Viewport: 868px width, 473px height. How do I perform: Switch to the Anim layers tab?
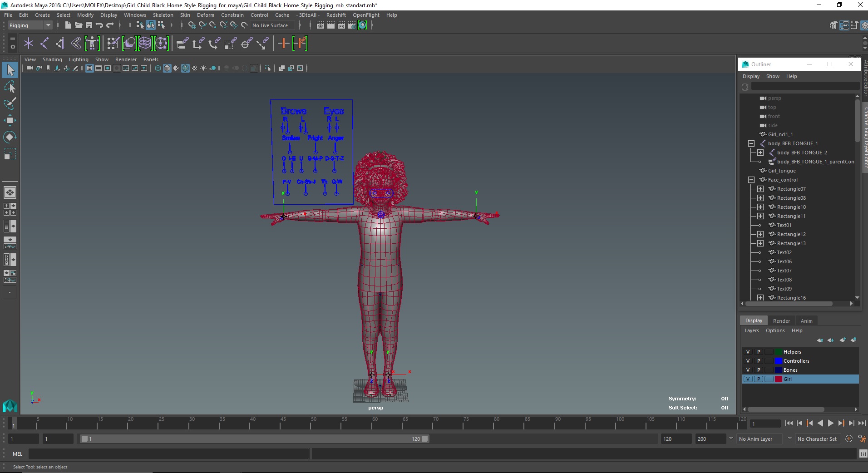(807, 321)
